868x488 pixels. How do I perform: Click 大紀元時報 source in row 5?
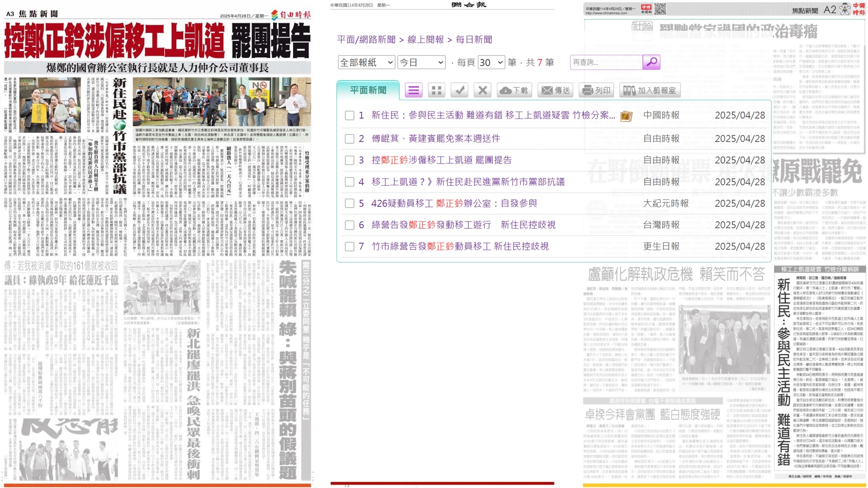(x=666, y=203)
